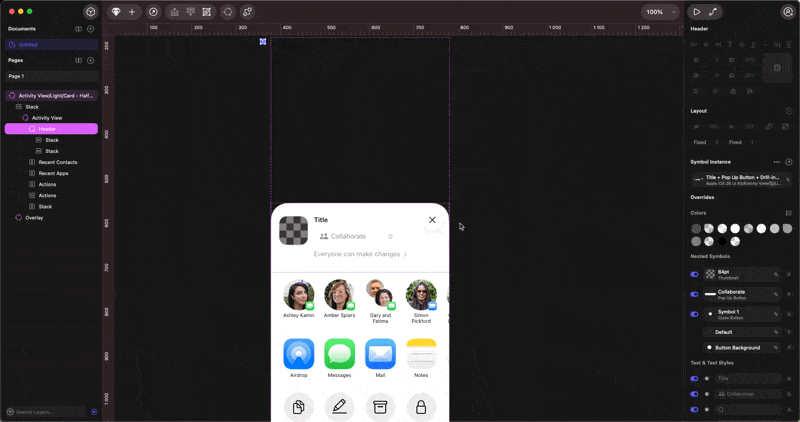Select the first gray color override swatch
800x422 pixels.
[x=696, y=229]
